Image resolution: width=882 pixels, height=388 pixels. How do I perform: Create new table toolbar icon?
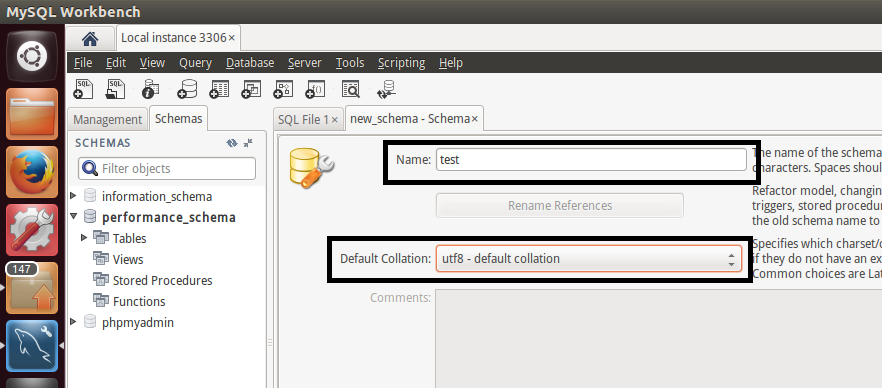tap(219, 89)
